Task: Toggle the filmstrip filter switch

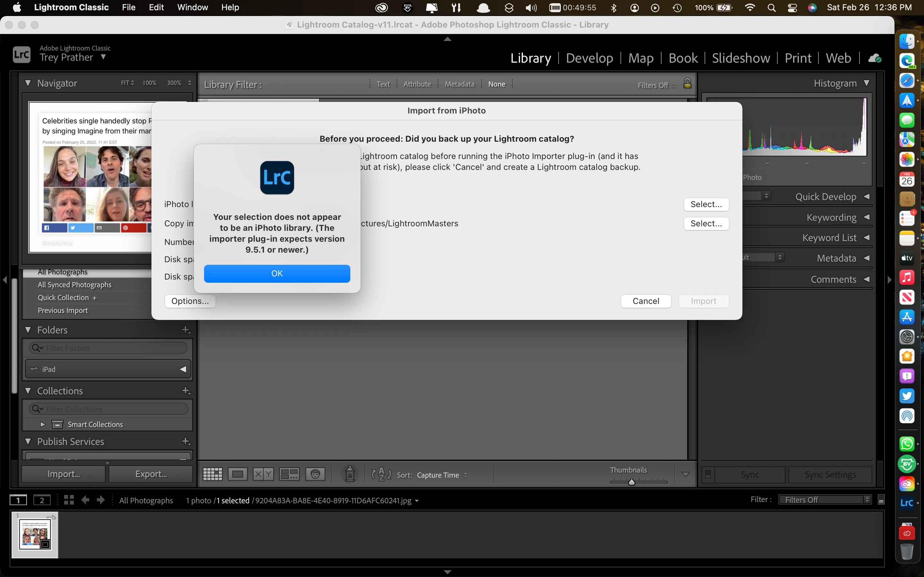Action: click(x=881, y=500)
